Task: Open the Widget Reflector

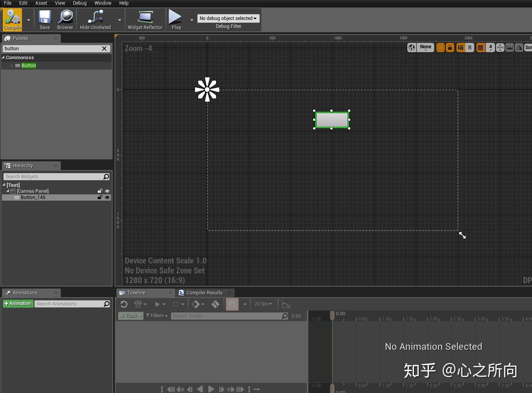Action: pyautogui.click(x=145, y=19)
